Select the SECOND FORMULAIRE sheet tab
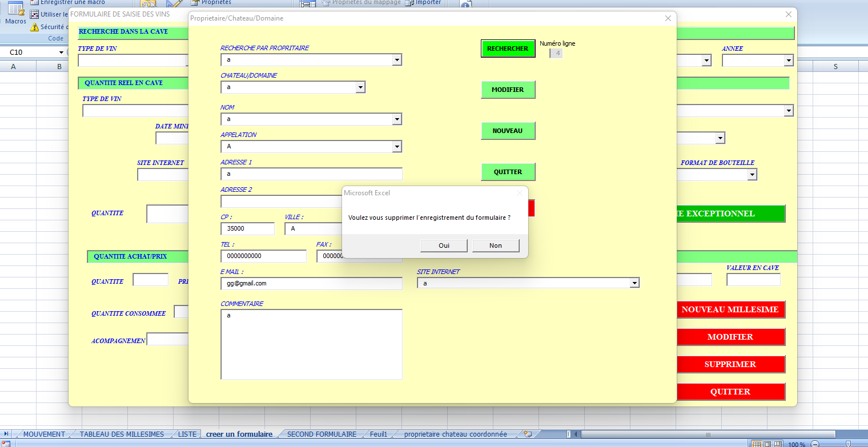The height and width of the screenshot is (447, 868). pyautogui.click(x=322, y=434)
